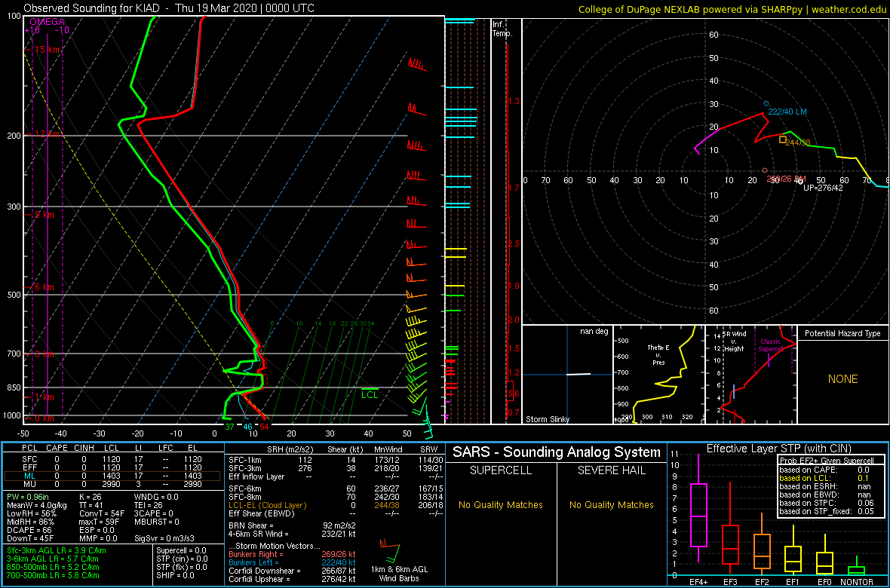Click the DCAPE = 66 value

pos(29,529)
